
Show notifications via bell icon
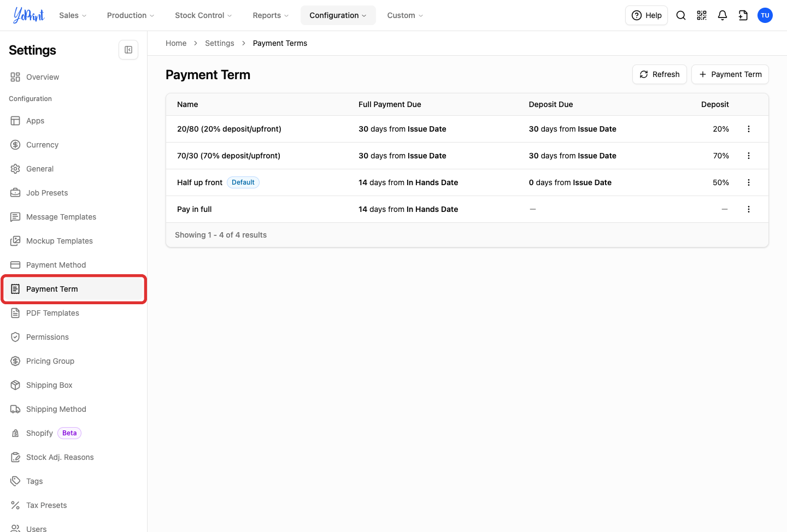coord(723,15)
